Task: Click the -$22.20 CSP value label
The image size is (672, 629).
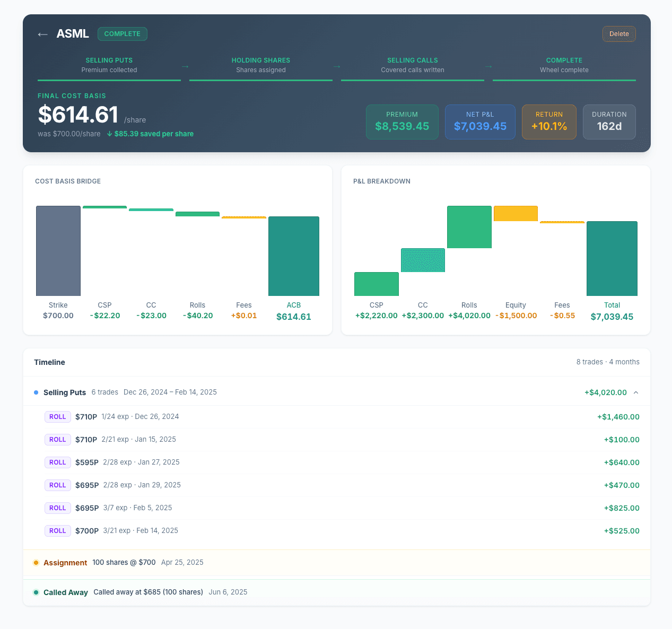Action: pyautogui.click(x=105, y=316)
